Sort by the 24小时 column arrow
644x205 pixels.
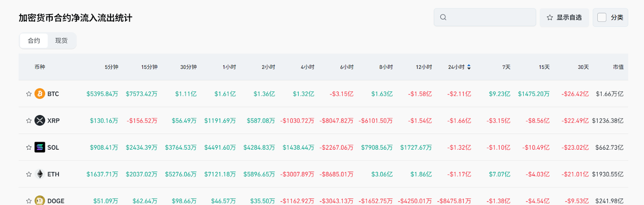(469, 67)
